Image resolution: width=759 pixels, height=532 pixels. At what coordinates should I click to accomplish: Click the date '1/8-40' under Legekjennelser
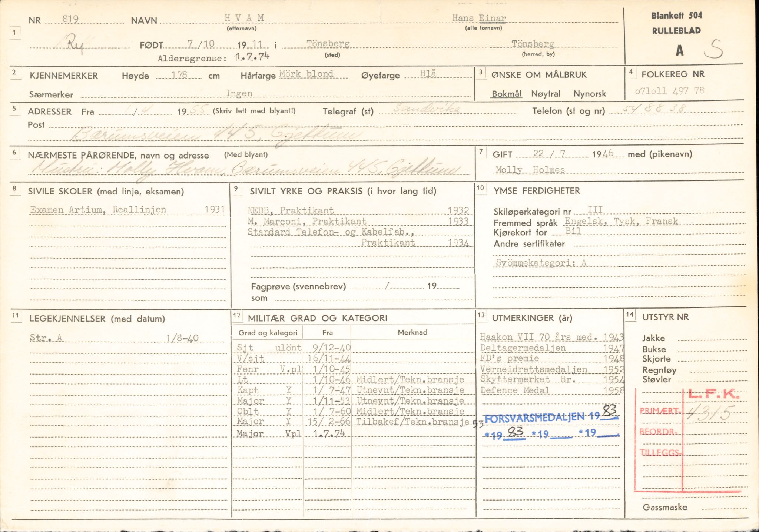182,338
